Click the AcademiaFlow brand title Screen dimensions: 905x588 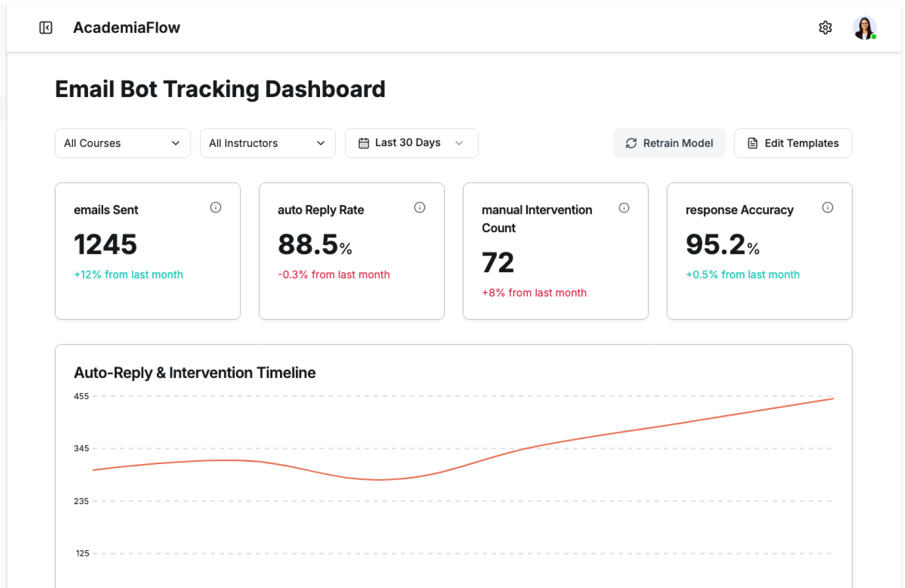(126, 28)
